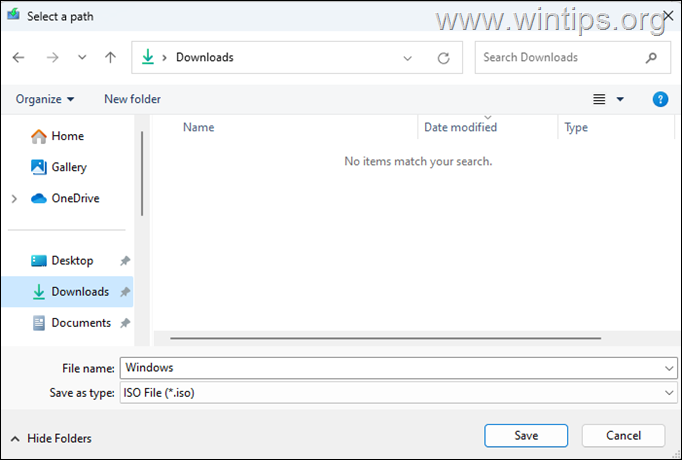This screenshot has height=460, width=682.
Task: Change view with the list view icon
Action: pos(599,99)
